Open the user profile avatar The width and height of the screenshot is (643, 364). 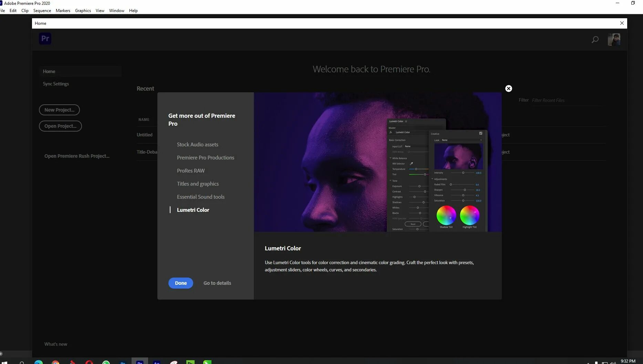[x=614, y=40]
